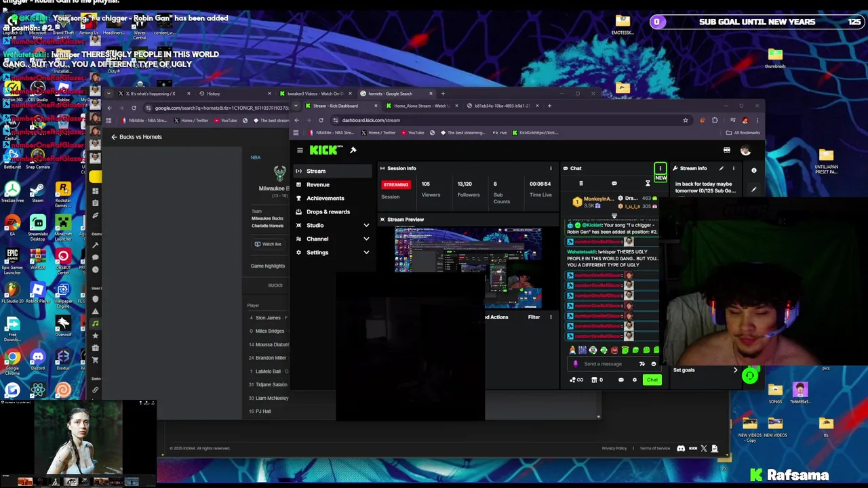Open Filter three-dot menu in actions panel

[551, 317]
